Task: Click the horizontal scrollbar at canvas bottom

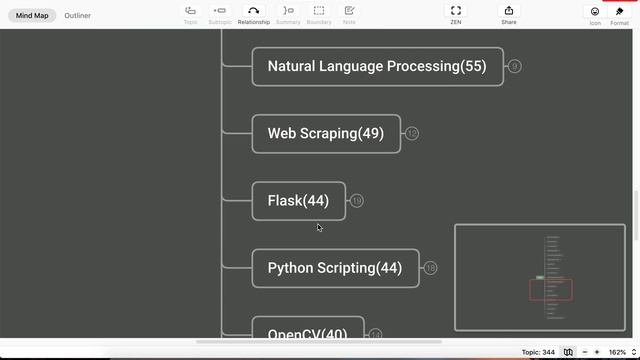Action: [319, 342]
